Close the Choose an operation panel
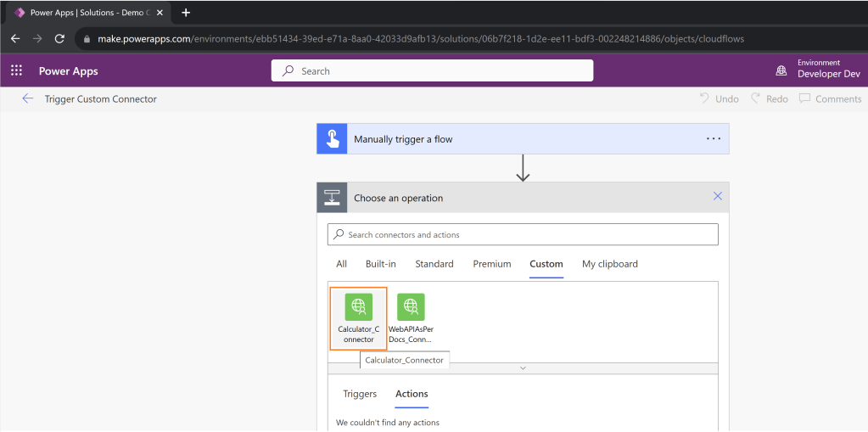The height and width of the screenshot is (432, 868). pyautogui.click(x=717, y=197)
